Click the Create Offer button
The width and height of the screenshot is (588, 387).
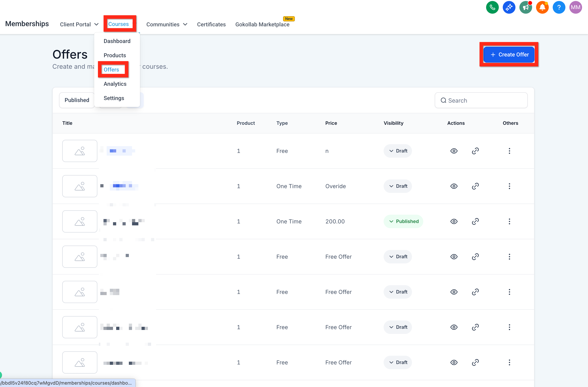509,54
